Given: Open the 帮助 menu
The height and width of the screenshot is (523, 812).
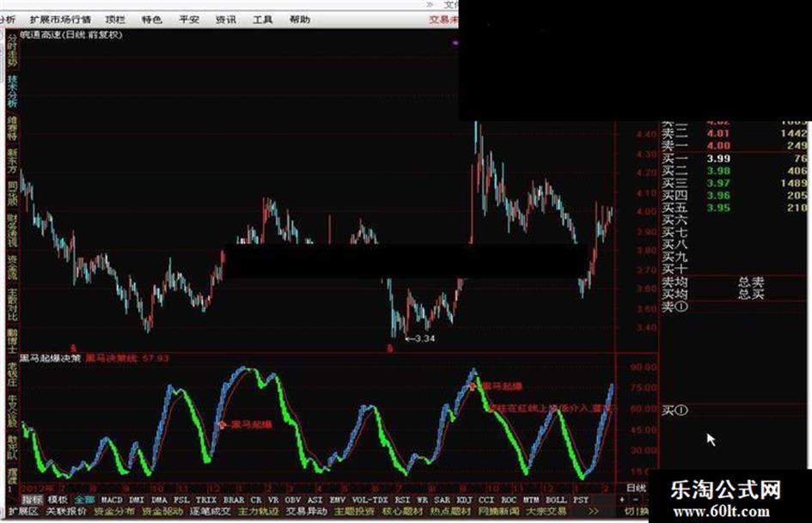Looking at the screenshot, I should 300,20.
